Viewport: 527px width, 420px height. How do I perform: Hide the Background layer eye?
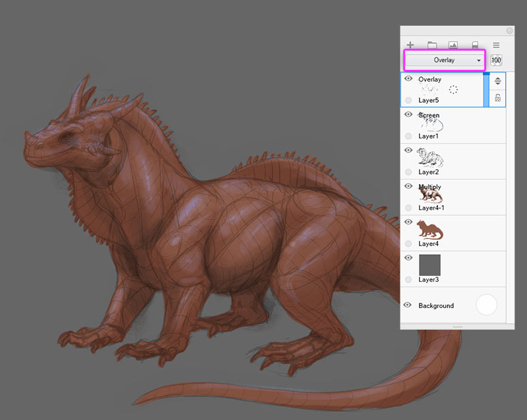(x=407, y=305)
